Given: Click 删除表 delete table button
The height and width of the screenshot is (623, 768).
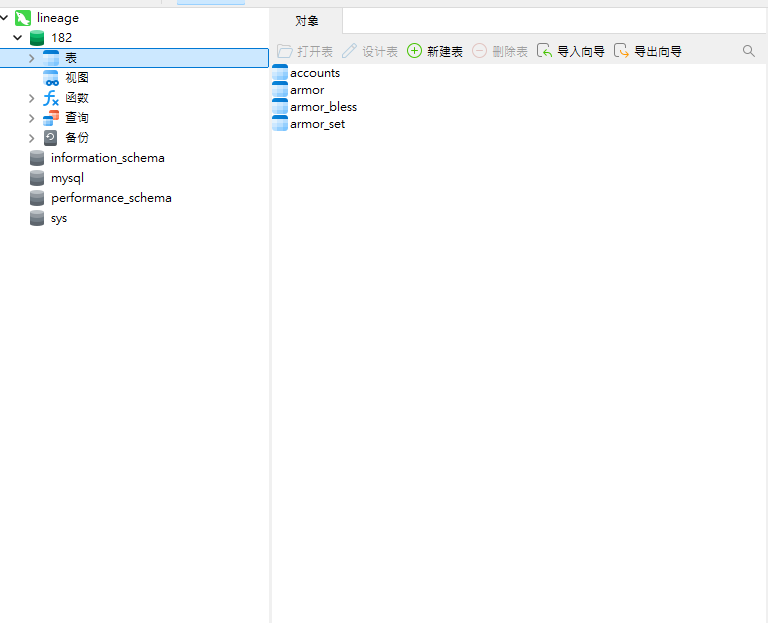Looking at the screenshot, I should click(500, 51).
